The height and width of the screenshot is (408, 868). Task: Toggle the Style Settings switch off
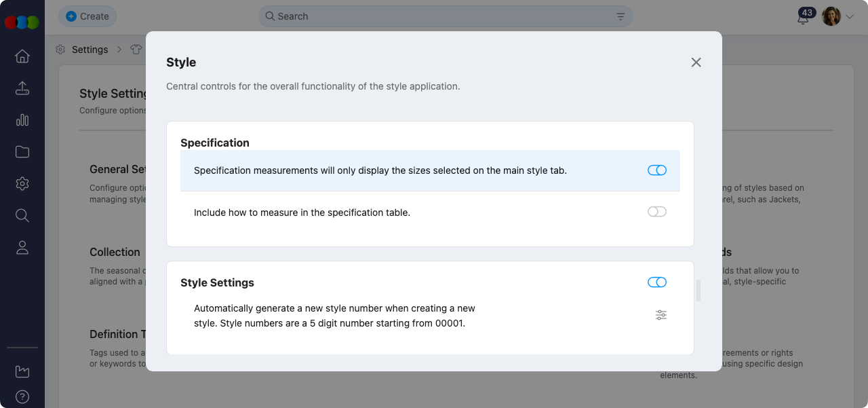tap(656, 282)
